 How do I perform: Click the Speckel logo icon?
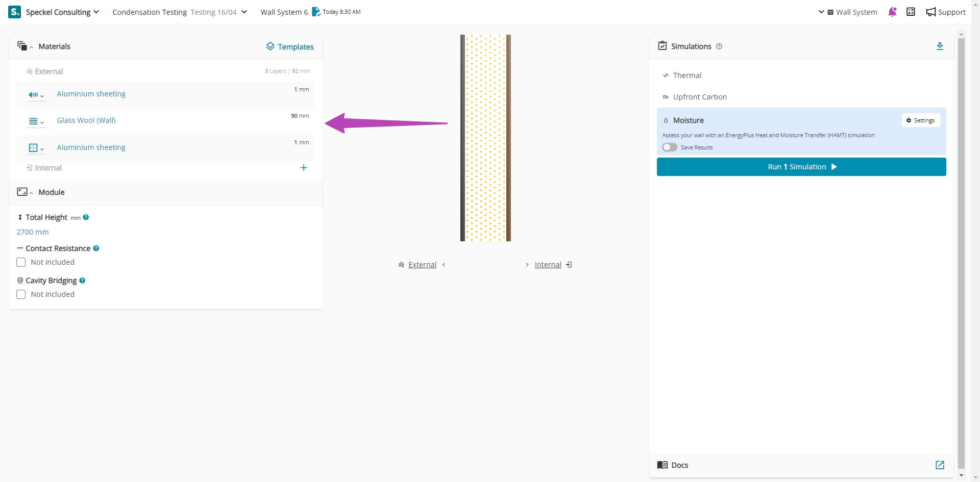tap(14, 12)
